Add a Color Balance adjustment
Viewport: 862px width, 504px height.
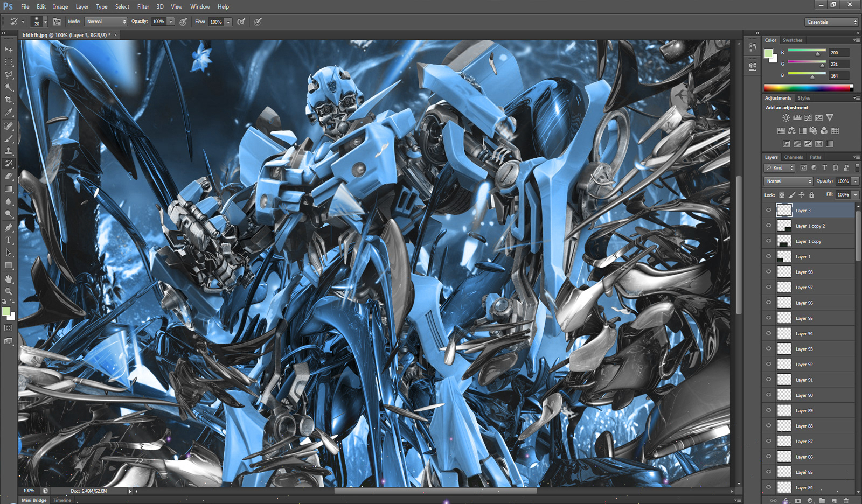791,130
